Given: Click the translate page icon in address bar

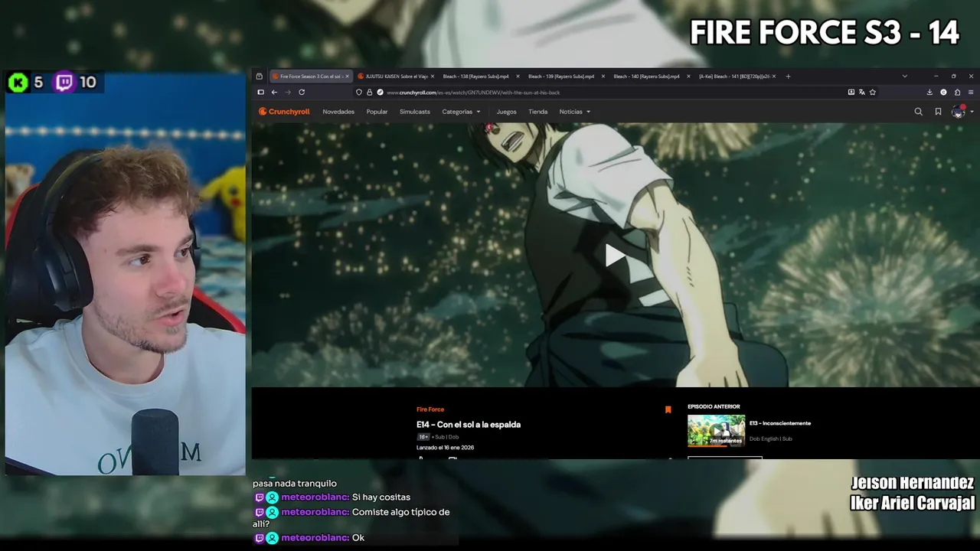Looking at the screenshot, I should 861,92.
